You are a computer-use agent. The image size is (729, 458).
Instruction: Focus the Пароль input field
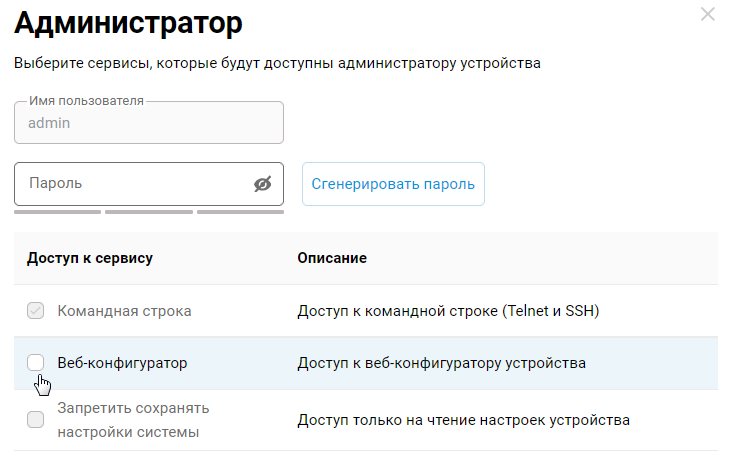pos(130,184)
